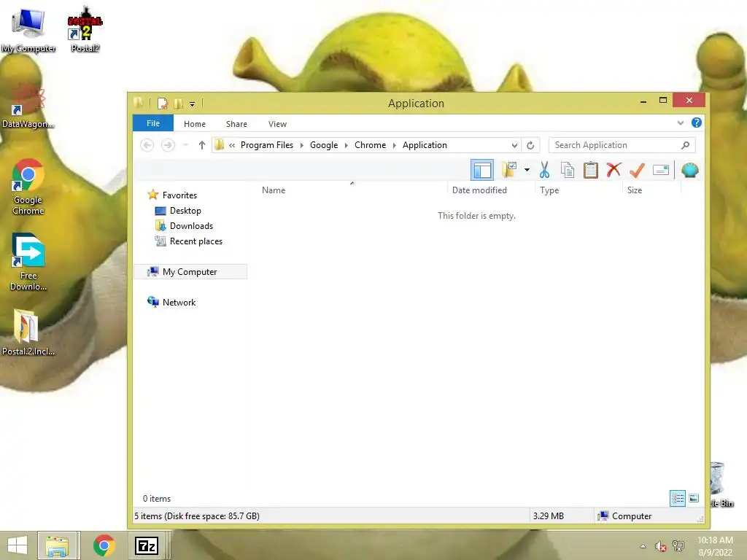Open Explorer help question mark icon
The width and height of the screenshot is (747, 560).
pos(696,122)
